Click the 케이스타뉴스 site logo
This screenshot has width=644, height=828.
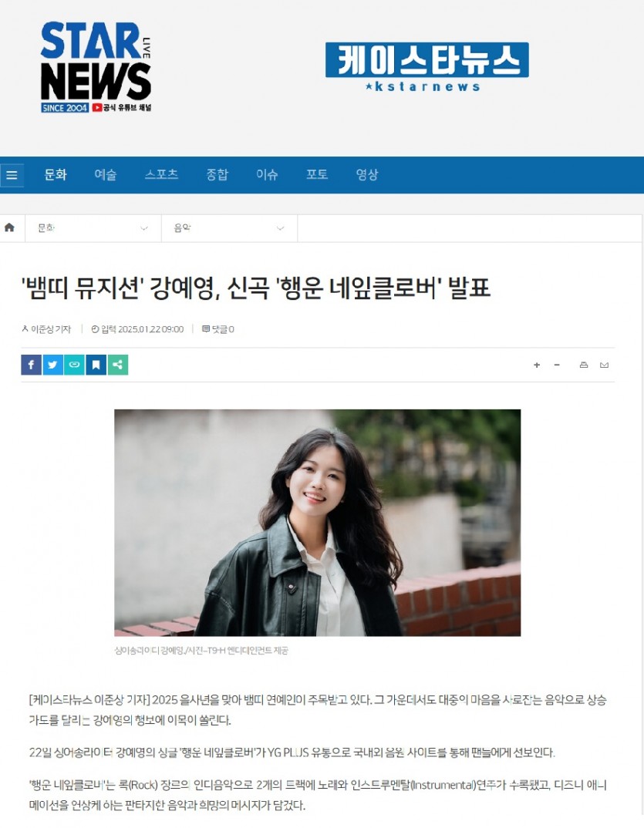point(427,67)
